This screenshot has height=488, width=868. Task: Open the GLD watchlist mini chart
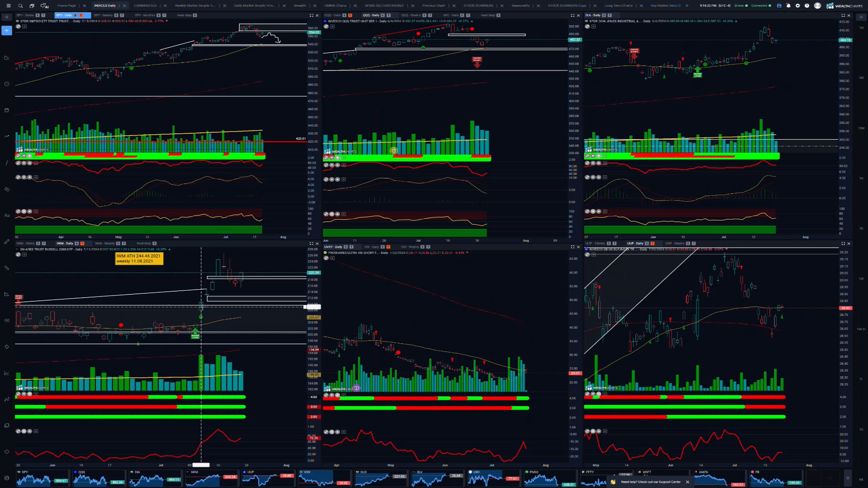[381, 478]
